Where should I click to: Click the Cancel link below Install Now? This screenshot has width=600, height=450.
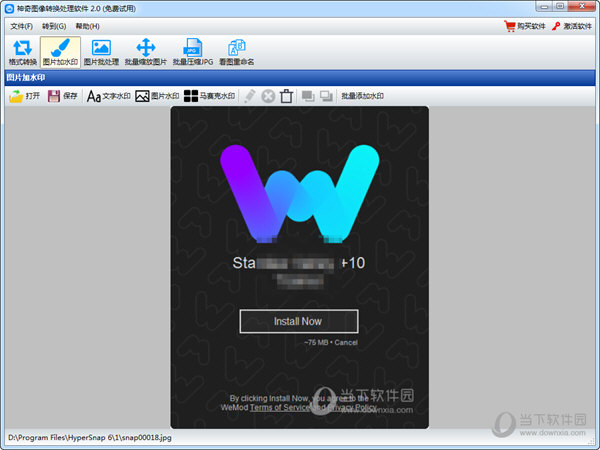click(346, 342)
